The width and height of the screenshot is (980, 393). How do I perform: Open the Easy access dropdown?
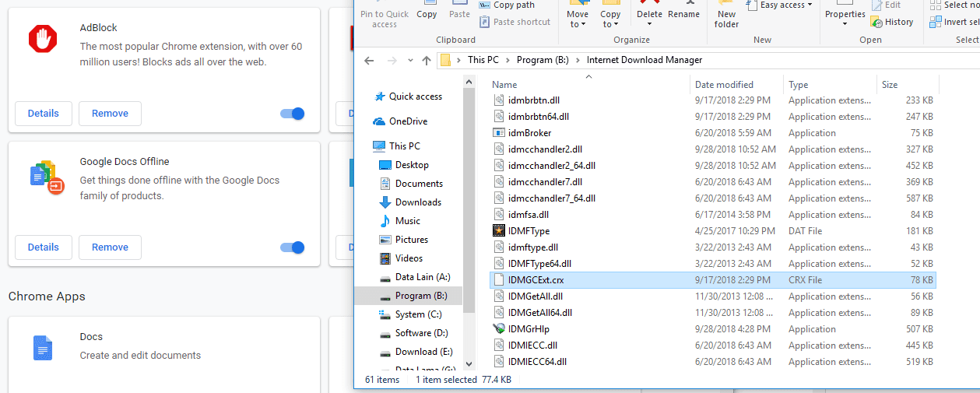click(x=779, y=5)
